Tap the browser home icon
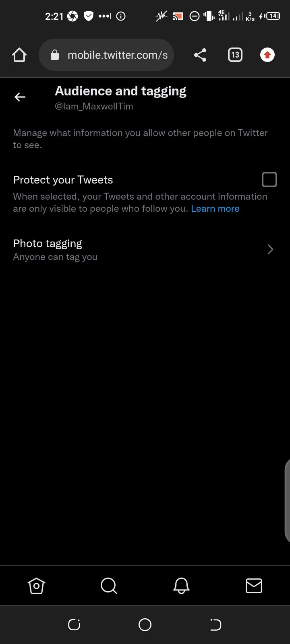This screenshot has width=290, height=644. [19, 55]
